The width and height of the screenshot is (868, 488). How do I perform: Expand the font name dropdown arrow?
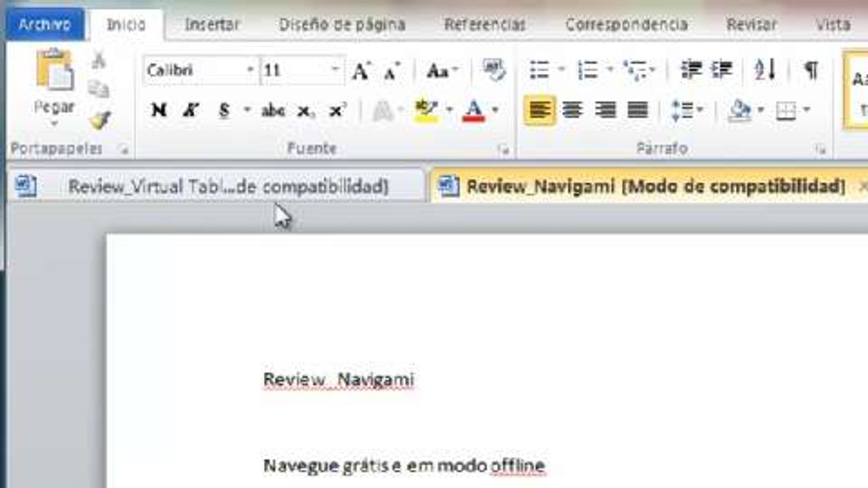pos(250,70)
